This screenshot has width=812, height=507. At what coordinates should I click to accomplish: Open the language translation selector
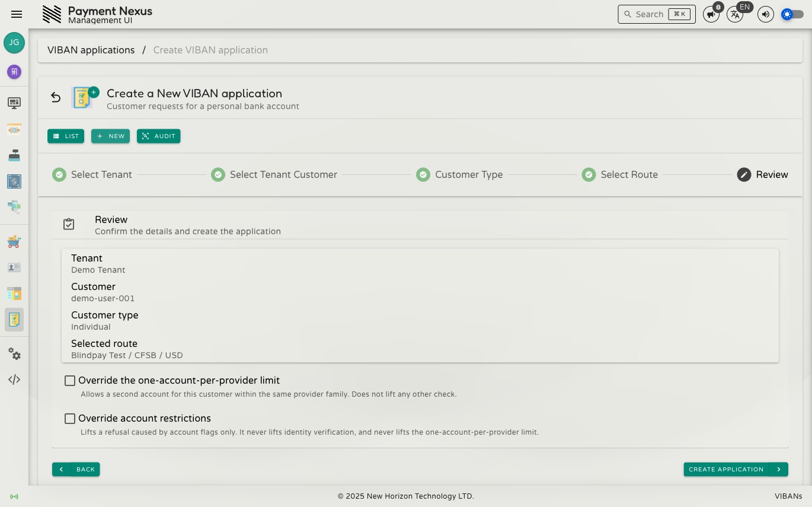tap(735, 14)
